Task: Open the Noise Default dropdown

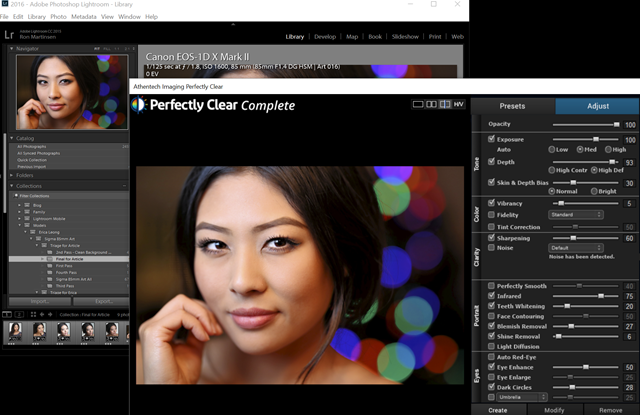Action: tap(576, 248)
